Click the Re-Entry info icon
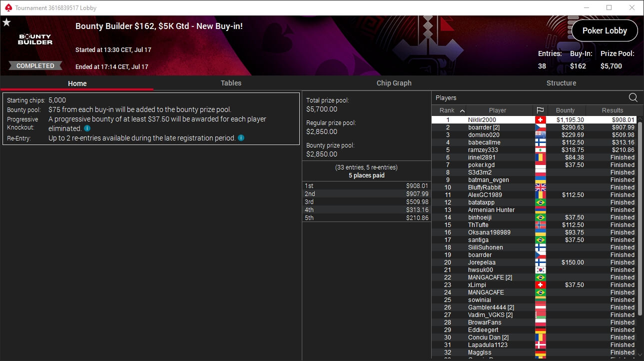The image size is (644, 361). pos(241,138)
